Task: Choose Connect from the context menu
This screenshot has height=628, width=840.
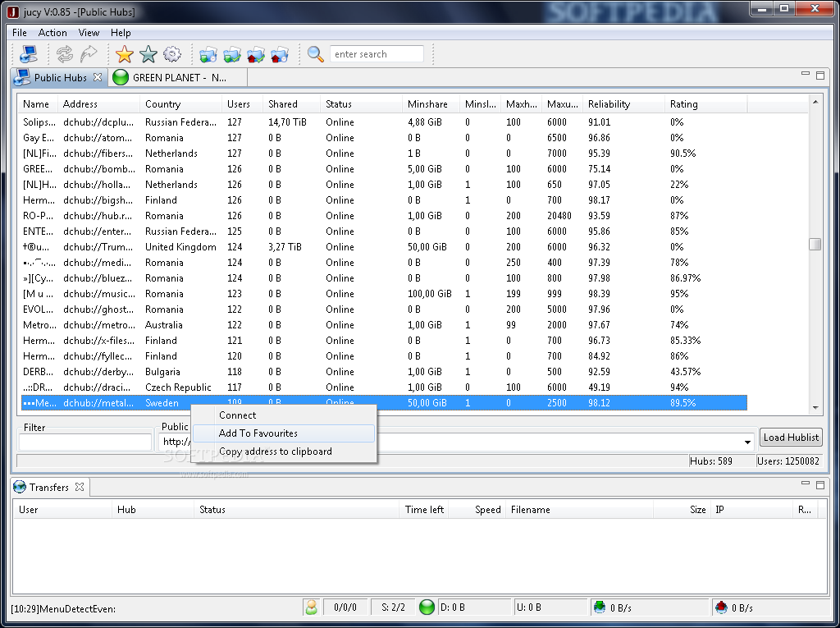Action: tap(284, 415)
